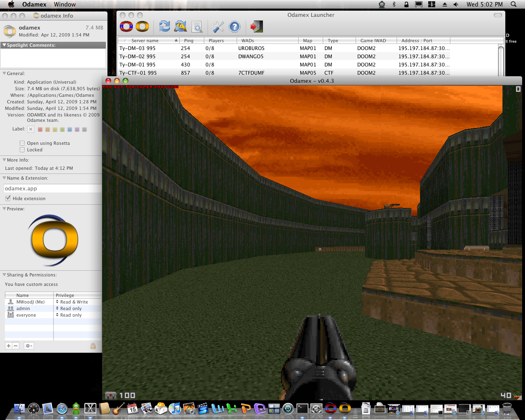Click the plus button to add a user
This screenshot has height=420, width=525.
click(x=9, y=346)
